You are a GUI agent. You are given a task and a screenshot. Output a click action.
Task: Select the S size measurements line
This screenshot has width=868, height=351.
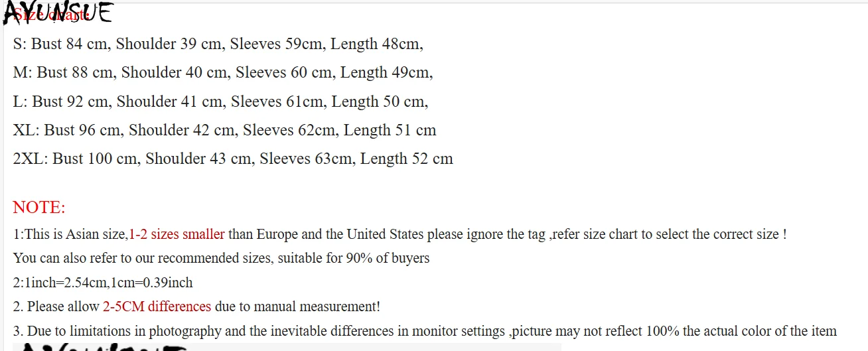point(218,44)
